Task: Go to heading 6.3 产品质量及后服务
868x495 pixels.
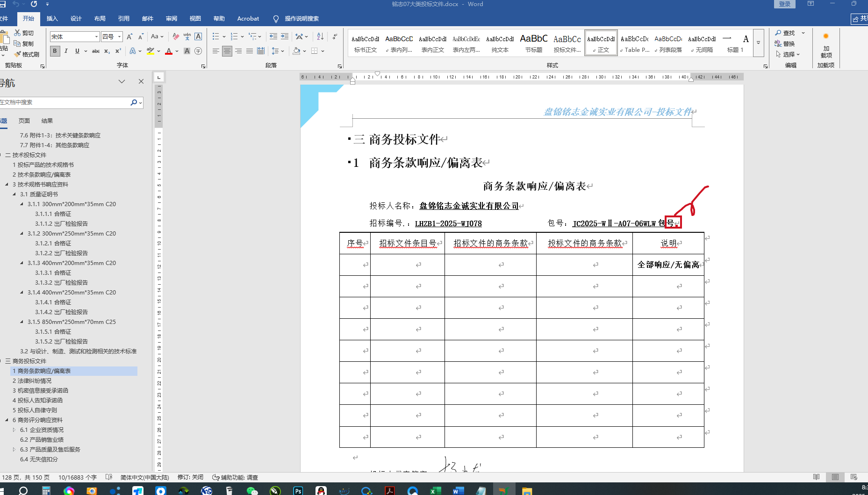Action: 50,450
